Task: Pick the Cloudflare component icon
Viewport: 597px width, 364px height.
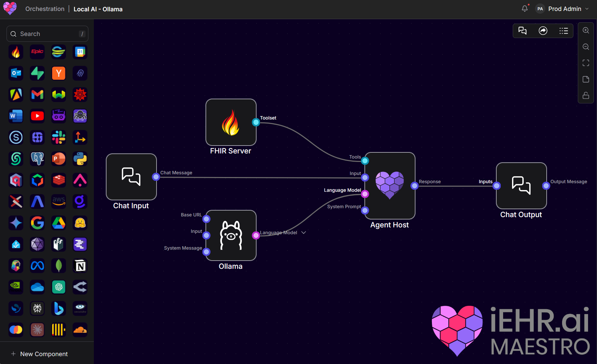Action: pyautogui.click(x=80, y=330)
